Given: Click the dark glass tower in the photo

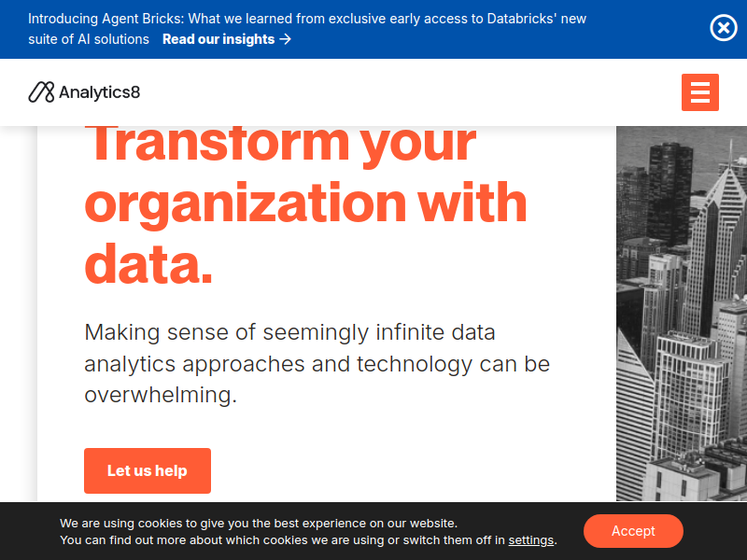Looking at the screenshot, I should click(x=669, y=193).
